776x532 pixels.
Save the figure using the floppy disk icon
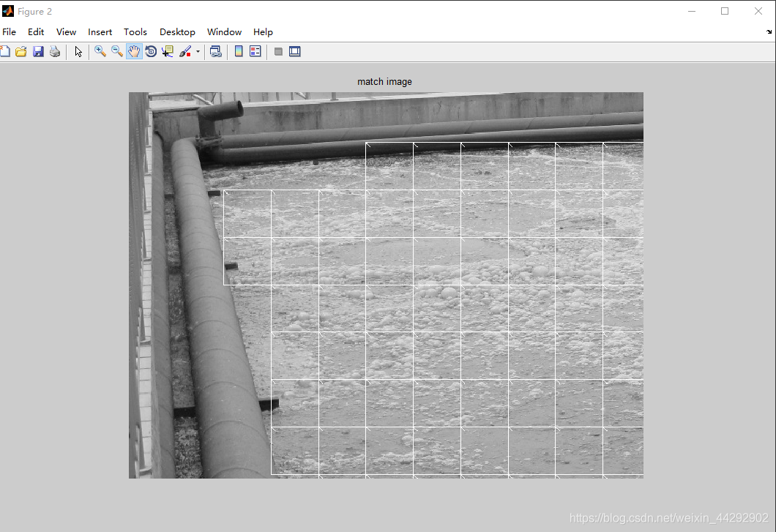[38, 51]
